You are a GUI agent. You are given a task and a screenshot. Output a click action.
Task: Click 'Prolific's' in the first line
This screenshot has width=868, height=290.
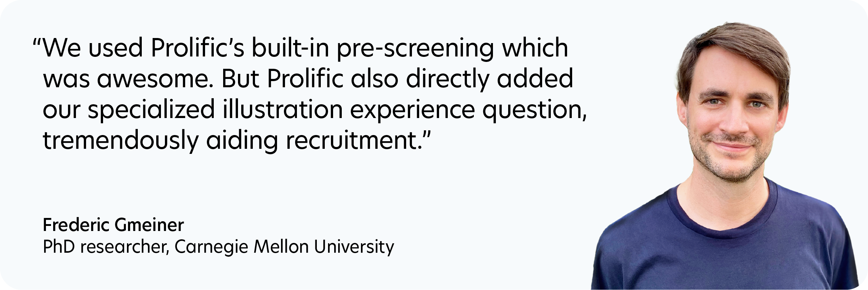click(x=197, y=48)
